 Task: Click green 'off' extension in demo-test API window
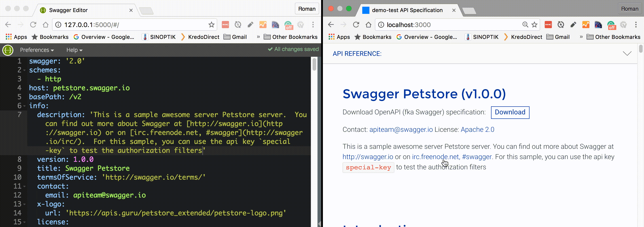pos(611,25)
